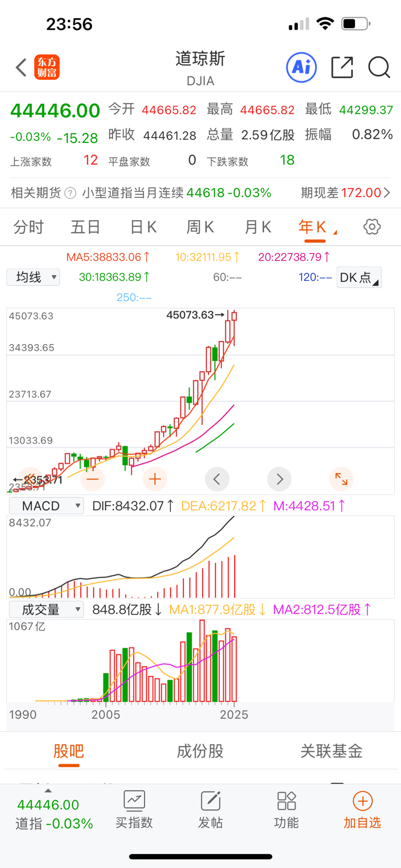Open the 股吧 tab
The height and width of the screenshot is (868, 401).
[x=68, y=751]
